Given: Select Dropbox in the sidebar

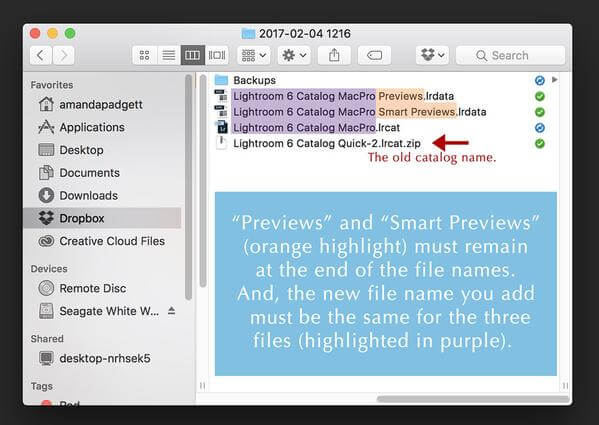Looking at the screenshot, I should [x=102, y=218].
